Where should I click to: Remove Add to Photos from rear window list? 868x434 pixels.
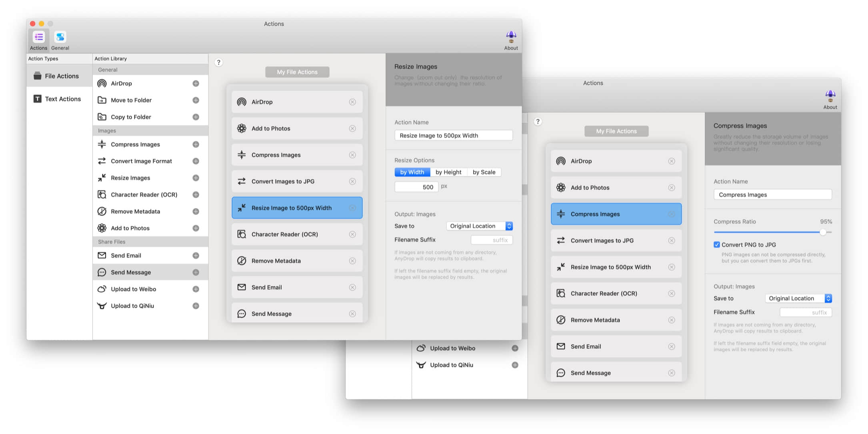click(672, 188)
